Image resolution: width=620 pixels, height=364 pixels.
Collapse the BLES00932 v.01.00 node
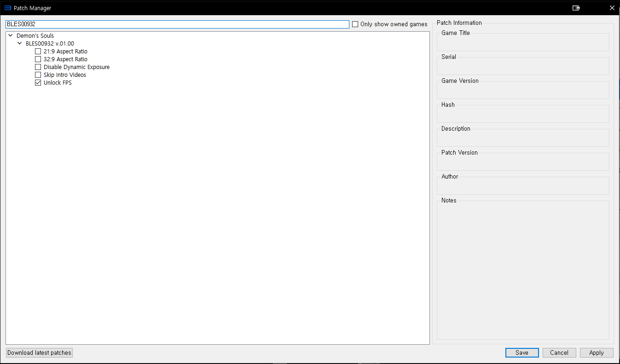click(x=19, y=44)
